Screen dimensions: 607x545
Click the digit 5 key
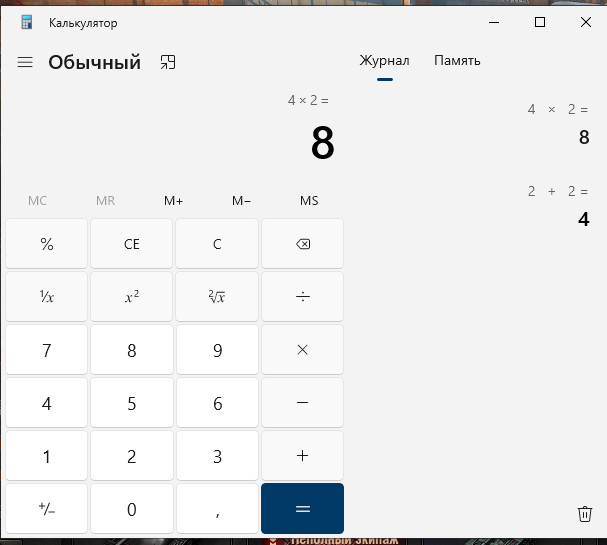[132, 403]
